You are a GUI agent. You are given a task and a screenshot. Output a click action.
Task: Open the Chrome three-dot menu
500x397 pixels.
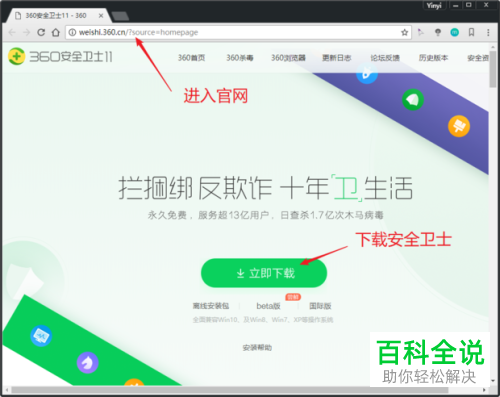488,32
